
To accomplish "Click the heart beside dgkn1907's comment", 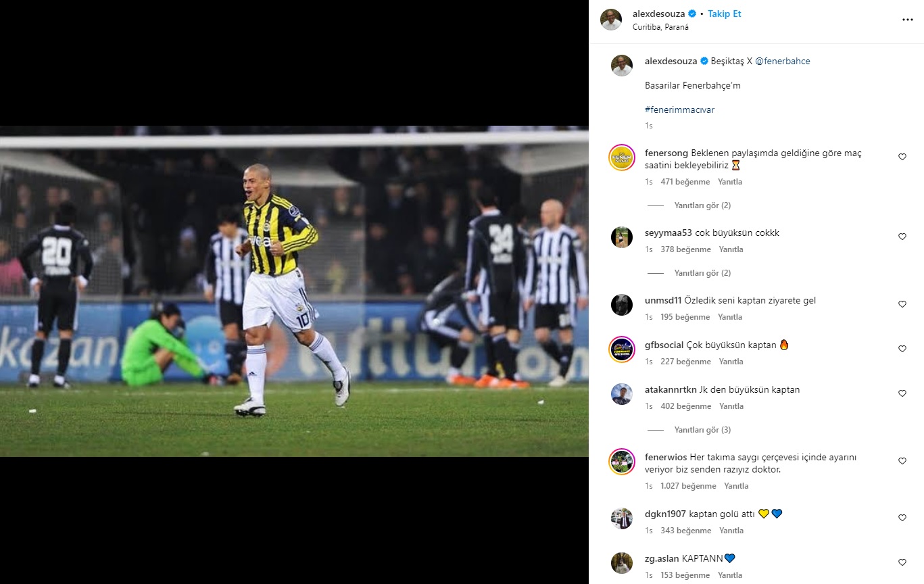I will (x=902, y=518).
